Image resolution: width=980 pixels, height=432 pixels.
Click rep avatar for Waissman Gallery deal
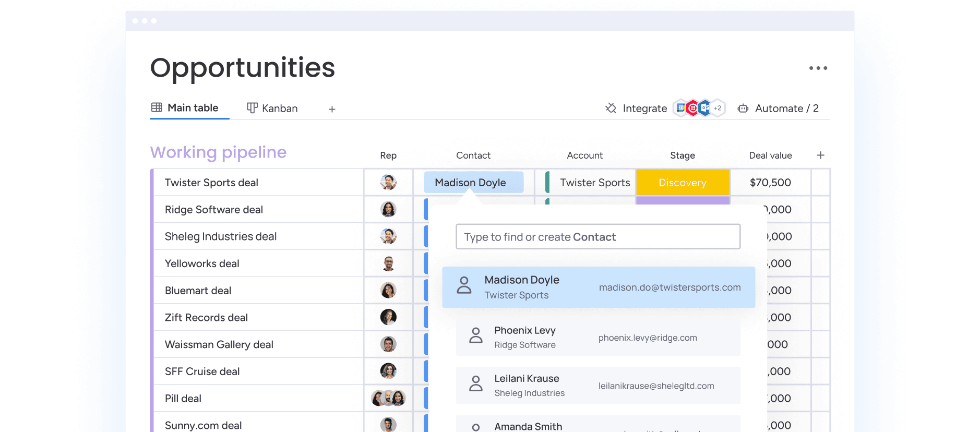(x=388, y=344)
